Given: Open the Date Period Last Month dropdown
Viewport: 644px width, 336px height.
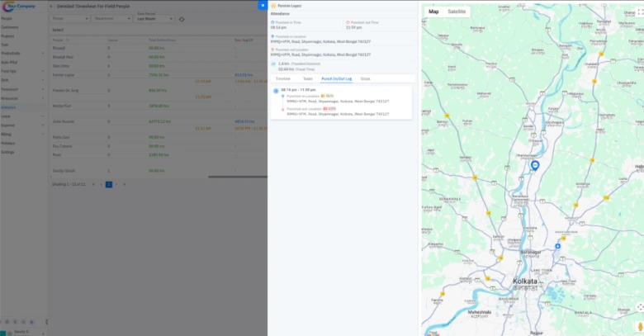Looking at the screenshot, I should pyautogui.click(x=154, y=17).
